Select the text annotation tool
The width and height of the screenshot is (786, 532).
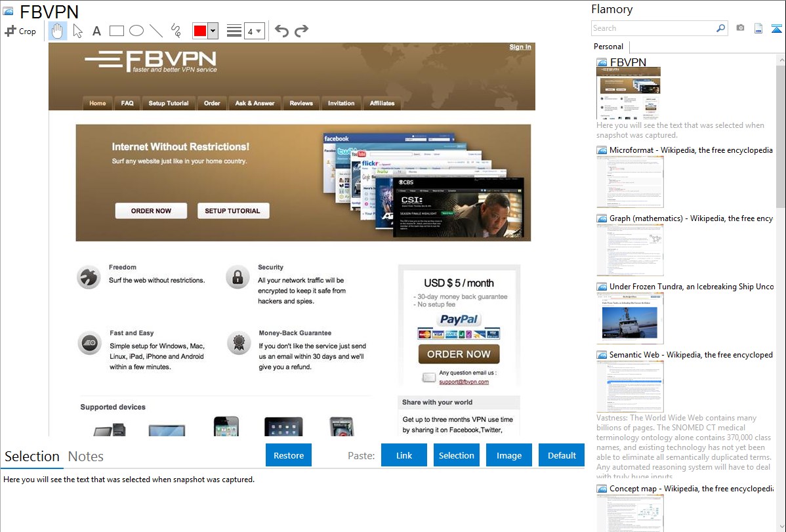96,31
